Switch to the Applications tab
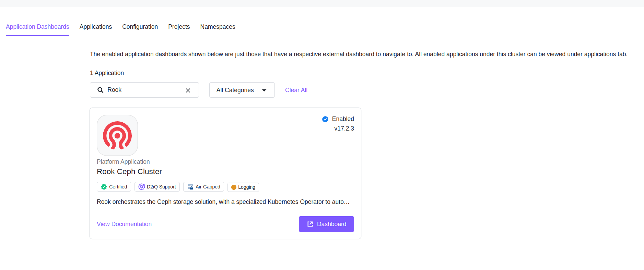The height and width of the screenshot is (270, 644). (96, 27)
